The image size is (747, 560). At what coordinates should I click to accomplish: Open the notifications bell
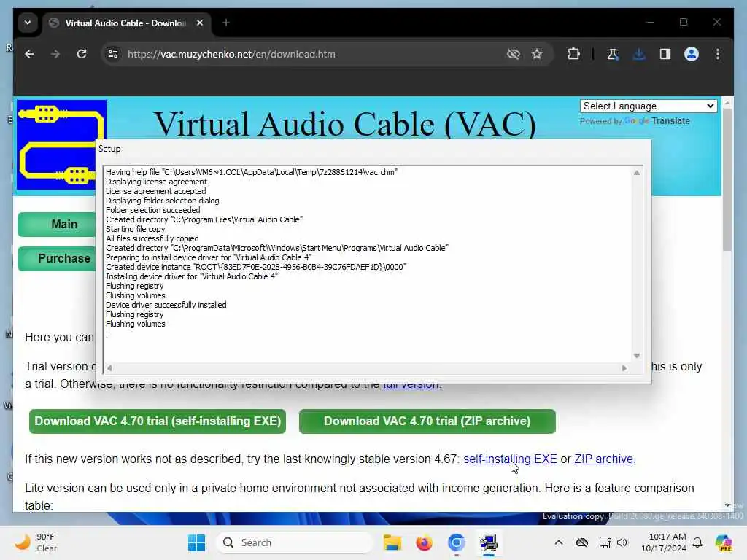click(697, 542)
